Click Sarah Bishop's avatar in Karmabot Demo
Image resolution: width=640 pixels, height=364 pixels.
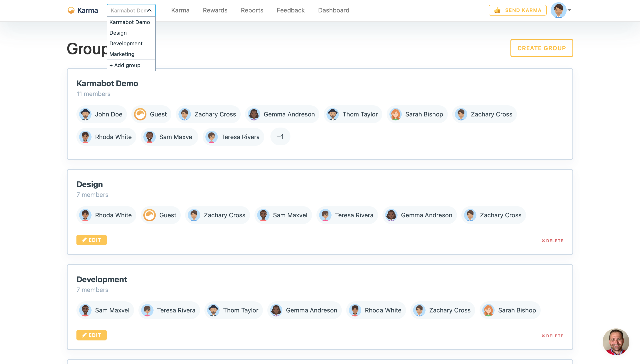click(396, 114)
